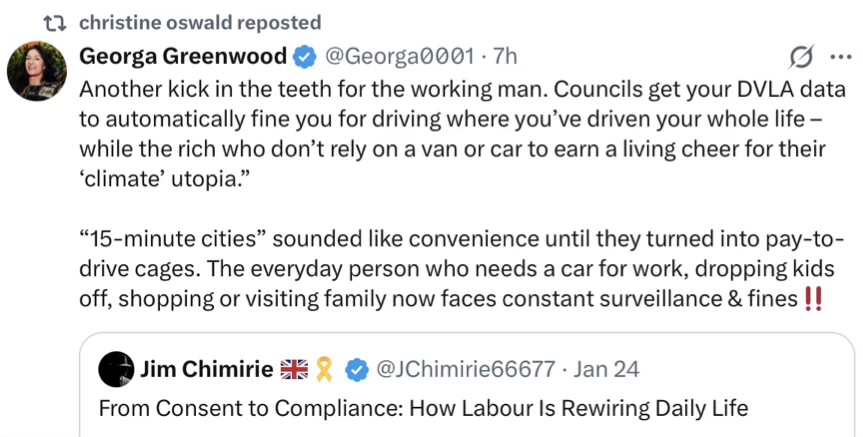This screenshot has width=863, height=437.
Task: Click Jim Chimirie's quoted-post avatar
Action: [115, 370]
